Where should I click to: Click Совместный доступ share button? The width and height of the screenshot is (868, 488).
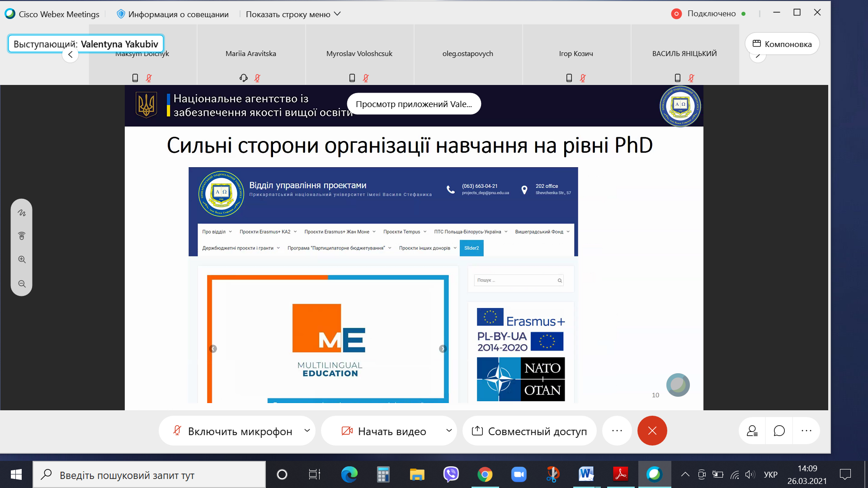click(529, 431)
